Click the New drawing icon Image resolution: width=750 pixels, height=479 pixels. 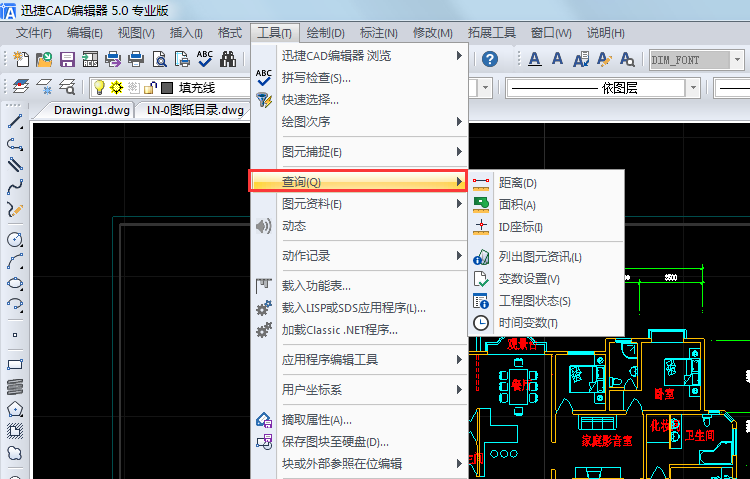pyautogui.click(x=21, y=59)
